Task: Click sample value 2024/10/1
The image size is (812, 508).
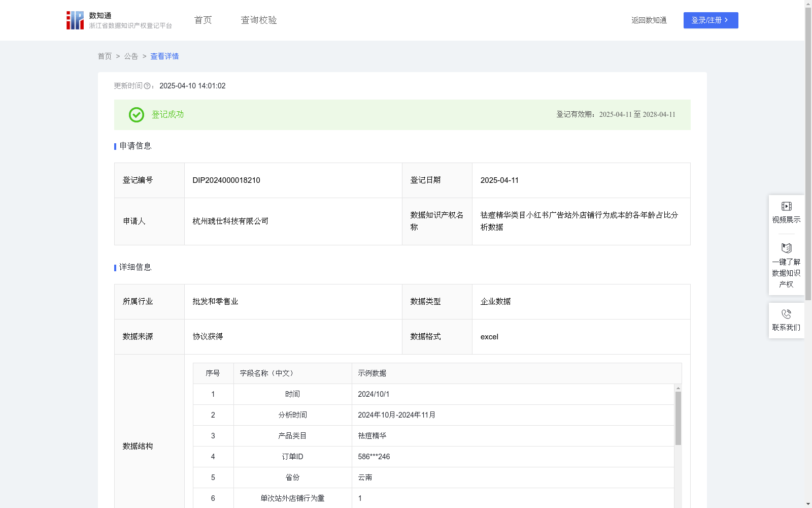Action: tap(374, 394)
